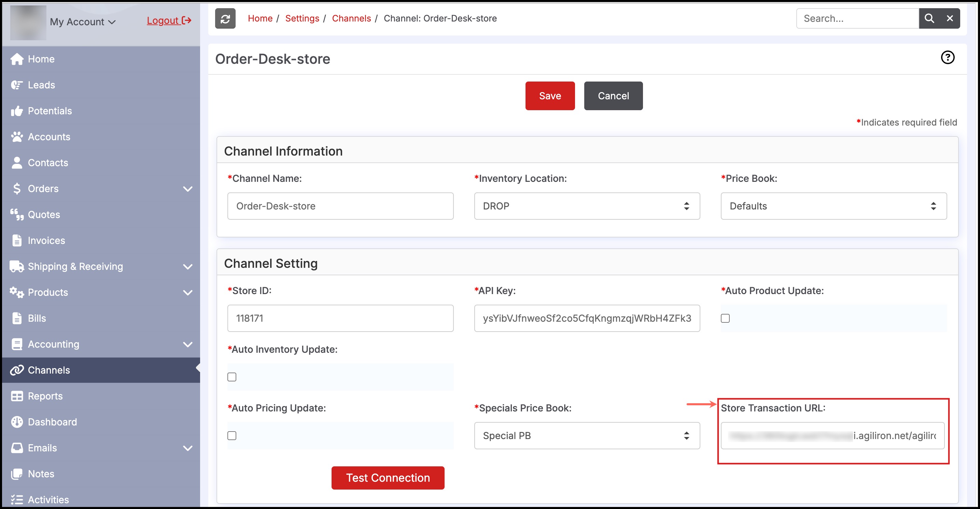Open the Specials Price Book dropdown
This screenshot has height=509, width=980.
(x=587, y=436)
